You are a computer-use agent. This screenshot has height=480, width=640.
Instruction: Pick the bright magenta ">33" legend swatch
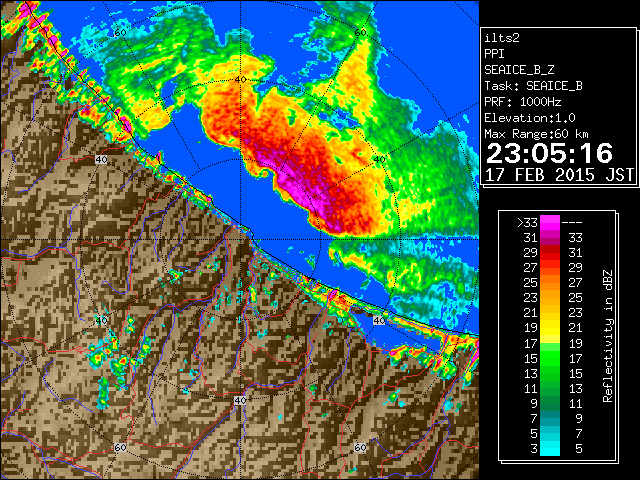point(550,222)
